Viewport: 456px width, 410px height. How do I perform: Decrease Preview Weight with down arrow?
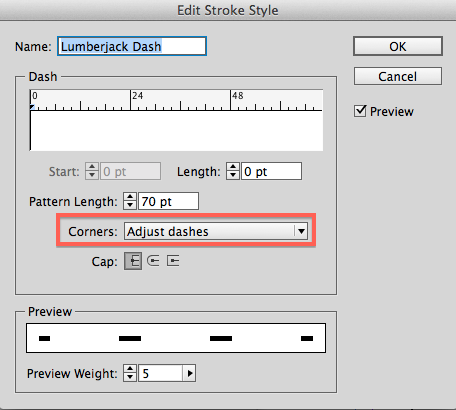tap(130, 377)
